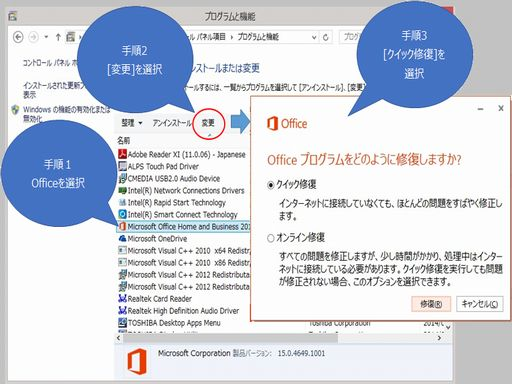
Task: Click the Realtek HD Audio Driver icon
Action: coord(122,310)
